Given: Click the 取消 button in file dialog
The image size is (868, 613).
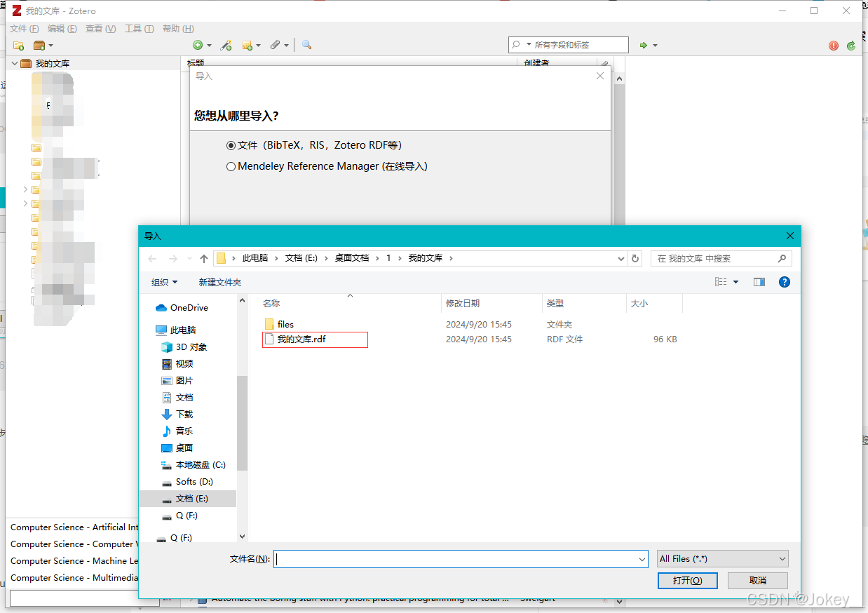Looking at the screenshot, I should pyautogui.click(x=757, y=581).
